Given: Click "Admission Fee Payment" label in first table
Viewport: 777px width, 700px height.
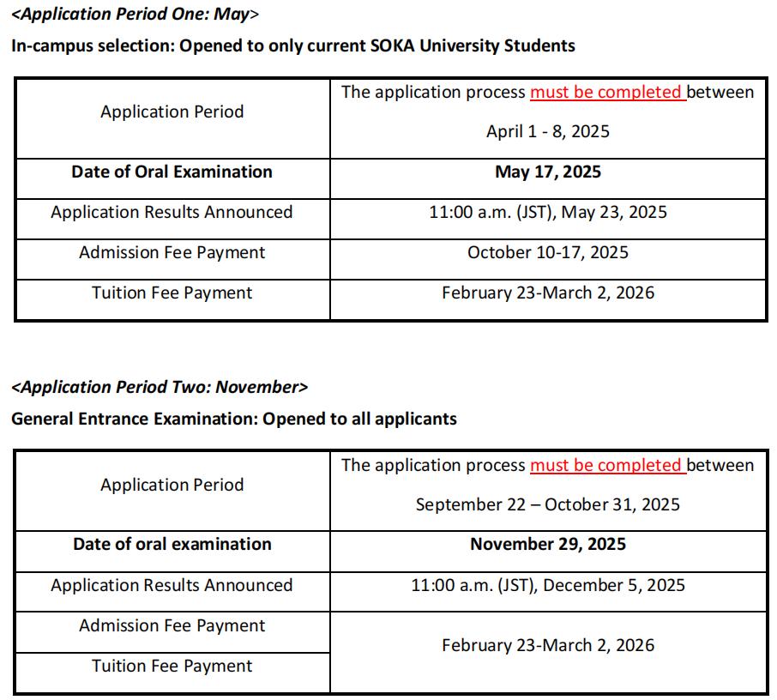Looking at the screenshot, I should [x=172, y=252].
